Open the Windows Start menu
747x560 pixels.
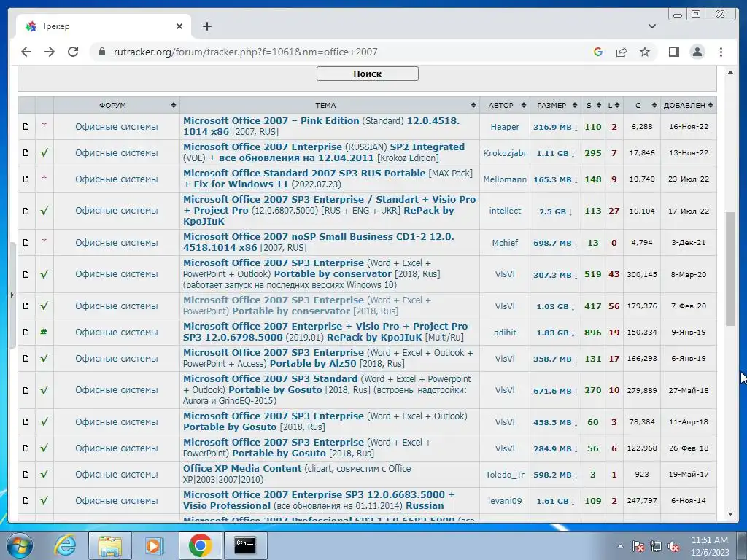coord(19,545)
